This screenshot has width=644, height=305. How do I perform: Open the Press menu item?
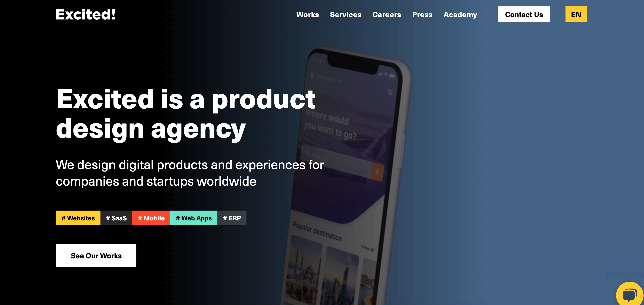(422, 14)
